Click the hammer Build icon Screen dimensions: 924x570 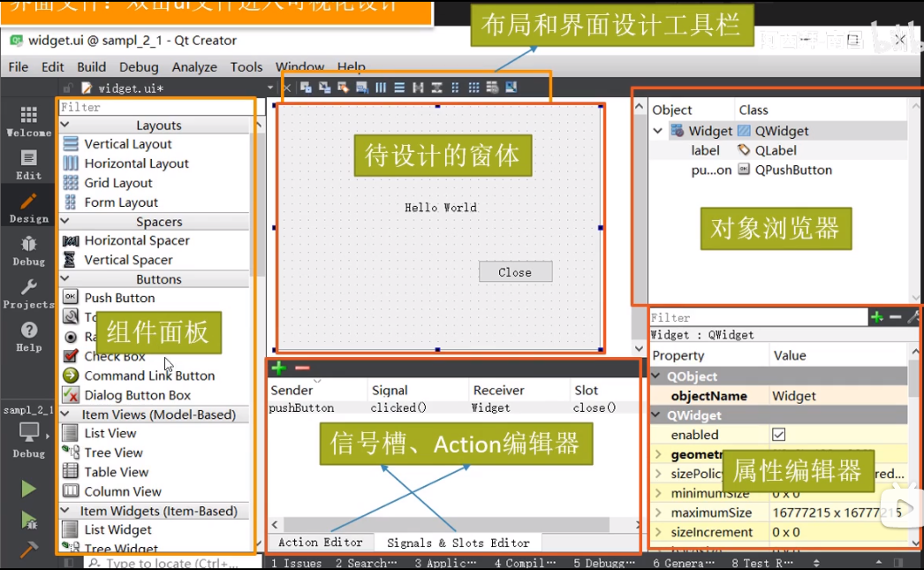click(28, 550)
